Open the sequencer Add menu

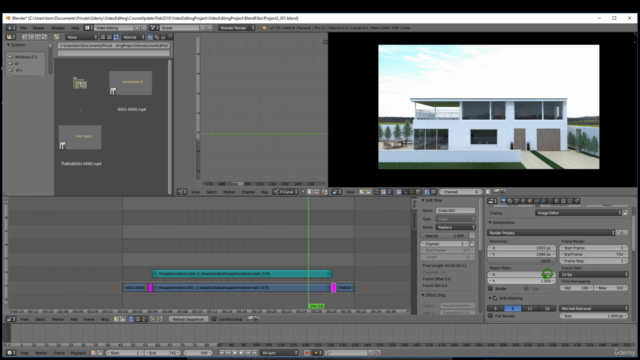74,319
